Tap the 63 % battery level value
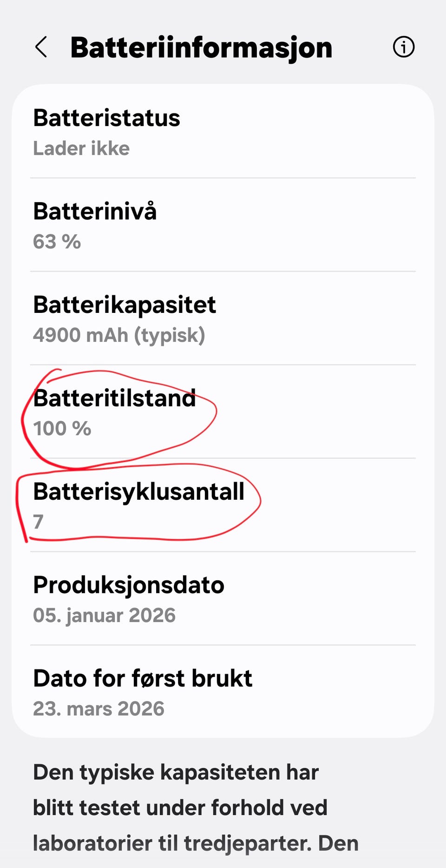Screen dimensions: 446x868 point(57,242)
